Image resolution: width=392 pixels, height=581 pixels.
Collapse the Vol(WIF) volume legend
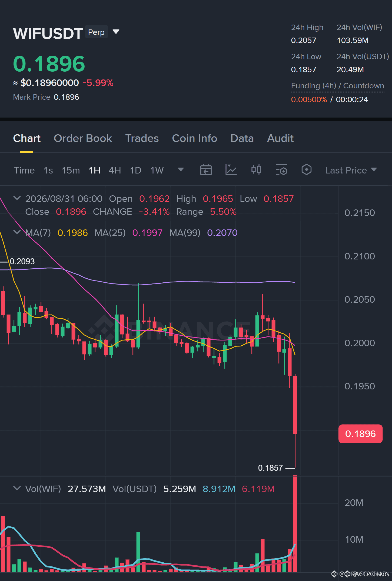tap(17, 488)
